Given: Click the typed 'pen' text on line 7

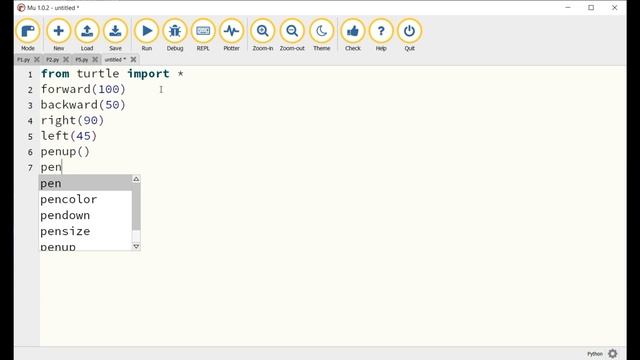Looking at the screenshot, I should pyautogui.click(x=51, y=167).
